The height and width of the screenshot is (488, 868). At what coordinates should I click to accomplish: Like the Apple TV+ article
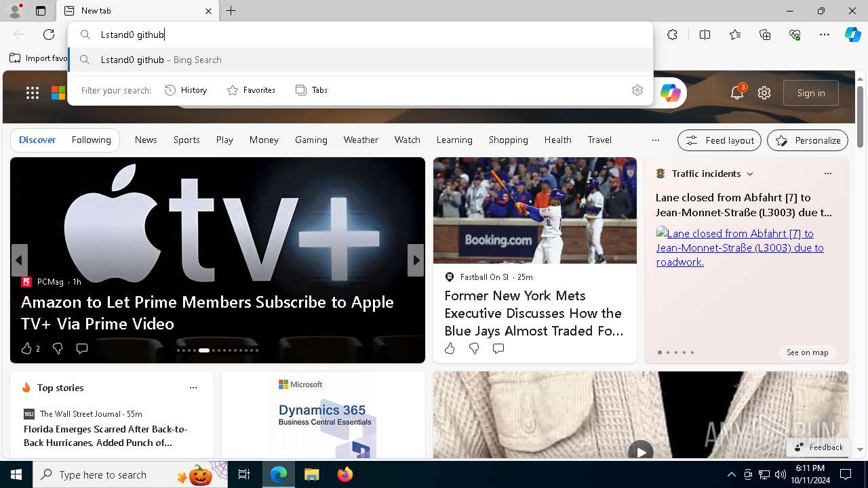26,348
